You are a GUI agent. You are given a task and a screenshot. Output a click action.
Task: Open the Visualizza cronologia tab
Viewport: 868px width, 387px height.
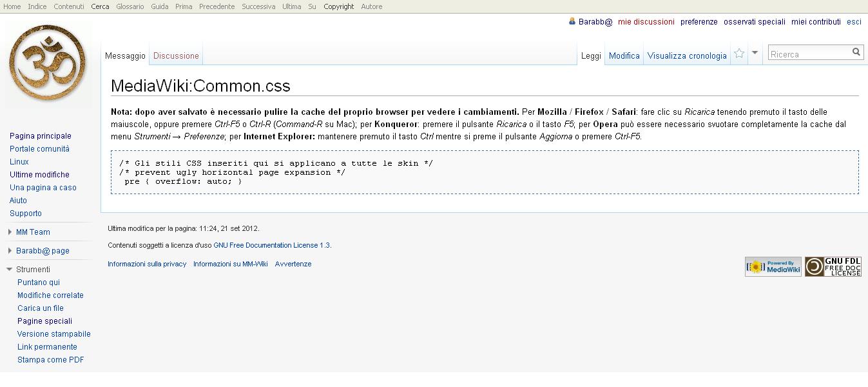687,56
